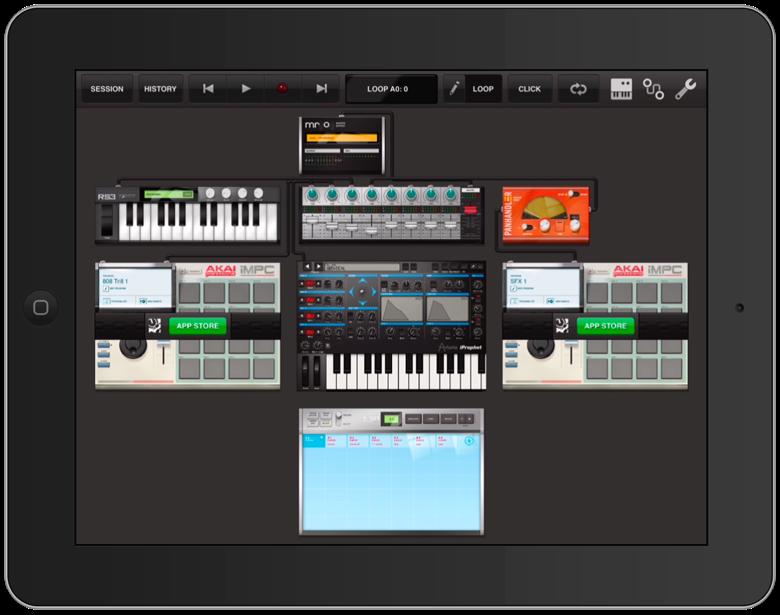Select the RS3 keyboard synth device

pos(188,214)
